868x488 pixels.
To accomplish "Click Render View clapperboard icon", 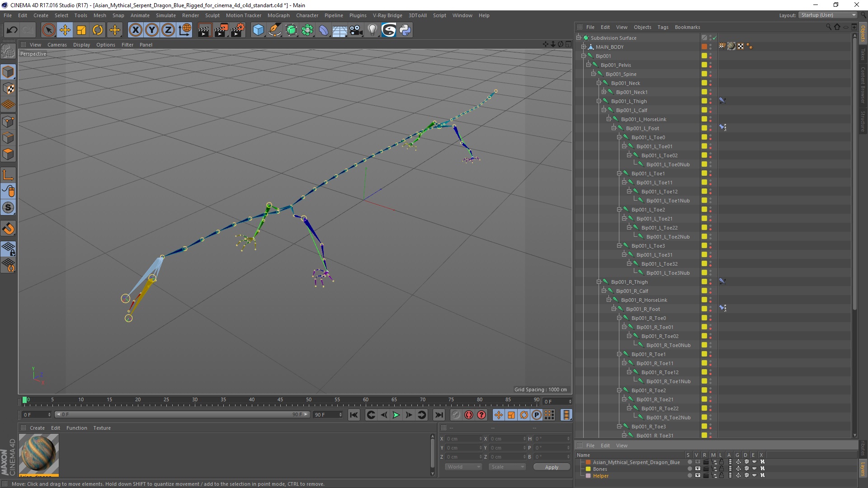I will (x=204, y=30).
